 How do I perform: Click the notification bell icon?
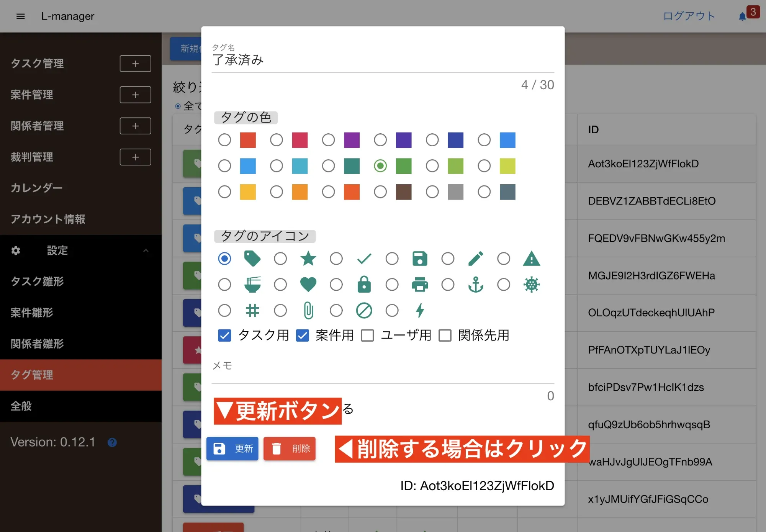pos(742,16)
